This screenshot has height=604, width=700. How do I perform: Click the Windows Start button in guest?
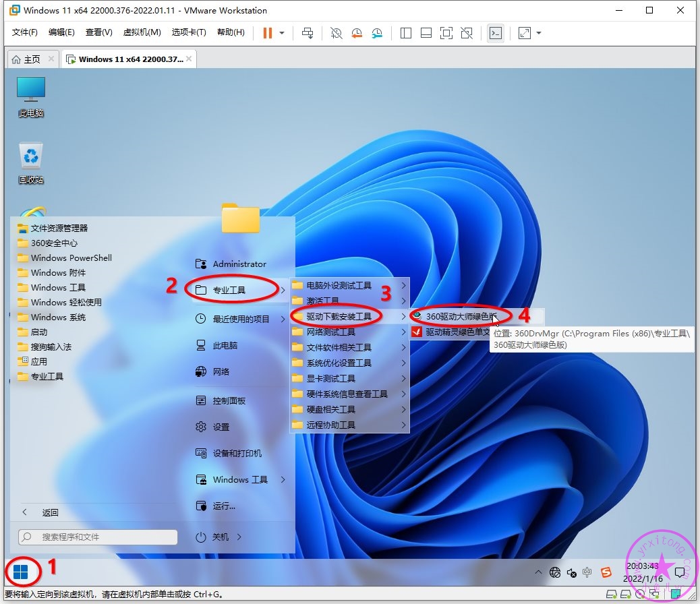click(20, 572)
